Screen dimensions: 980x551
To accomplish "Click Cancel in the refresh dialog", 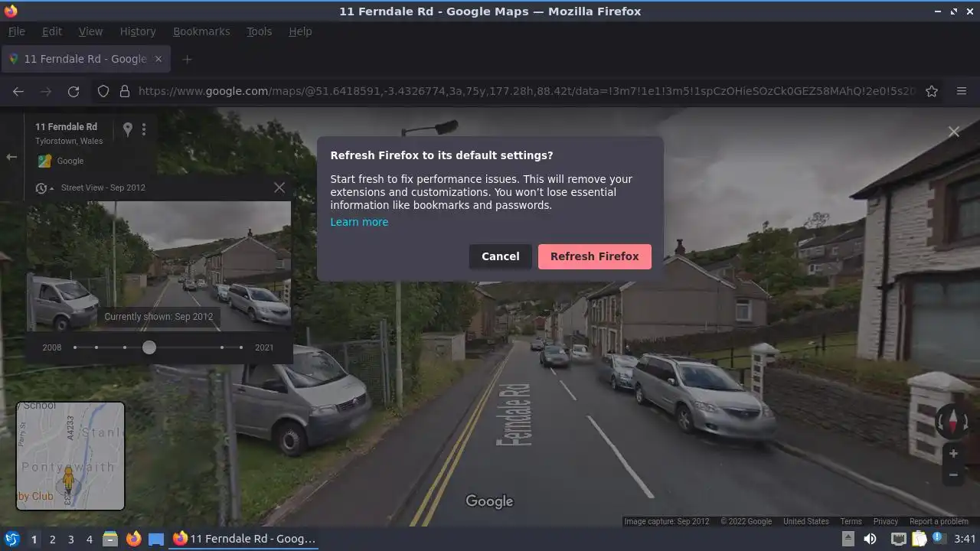I will [x=501, y=256].
